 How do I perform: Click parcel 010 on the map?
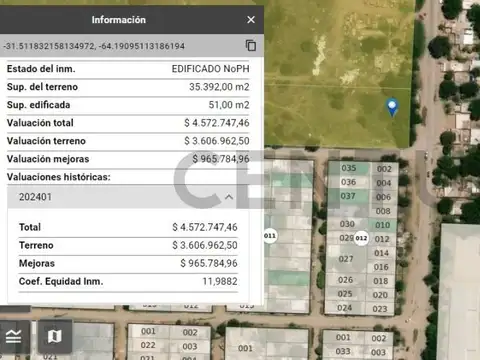click(x=382, y=225)
